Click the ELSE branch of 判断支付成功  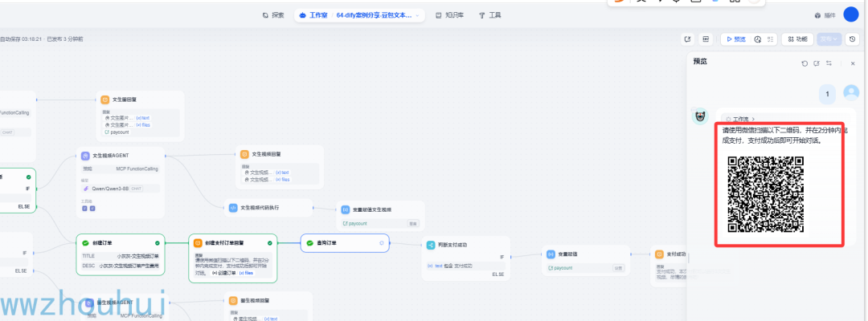(x=498, y=274)
